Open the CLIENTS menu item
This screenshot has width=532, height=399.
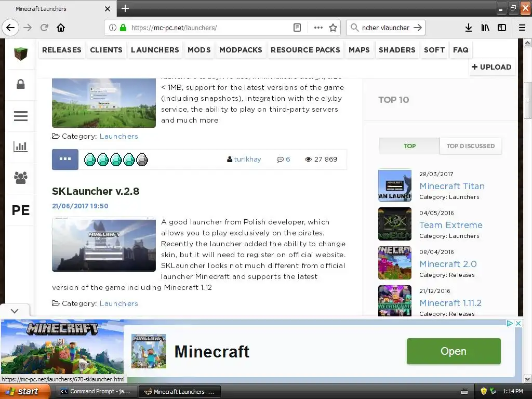(106, 50)
